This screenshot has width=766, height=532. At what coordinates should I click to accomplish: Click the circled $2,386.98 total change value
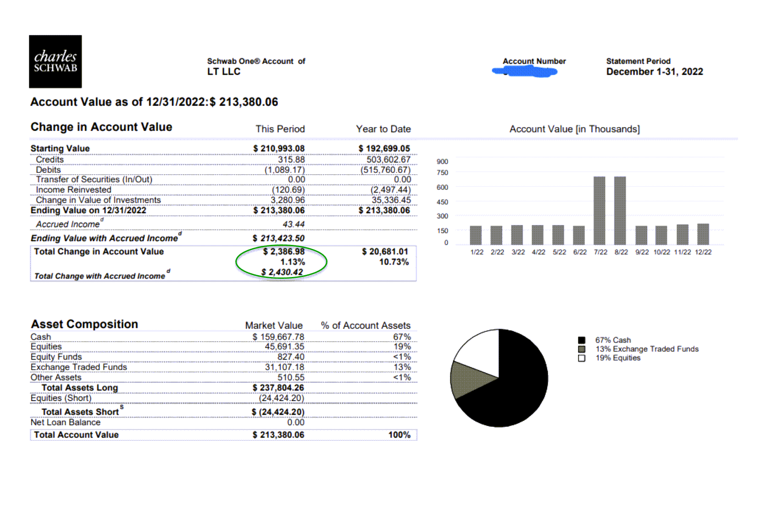284,252
